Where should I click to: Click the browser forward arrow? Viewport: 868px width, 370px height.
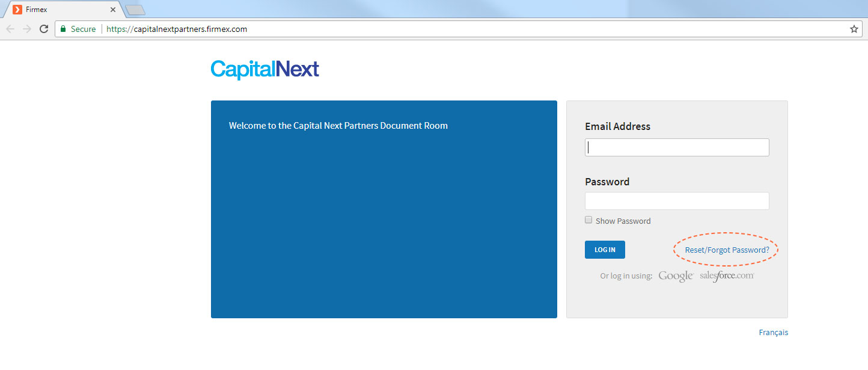pos(27,29)
